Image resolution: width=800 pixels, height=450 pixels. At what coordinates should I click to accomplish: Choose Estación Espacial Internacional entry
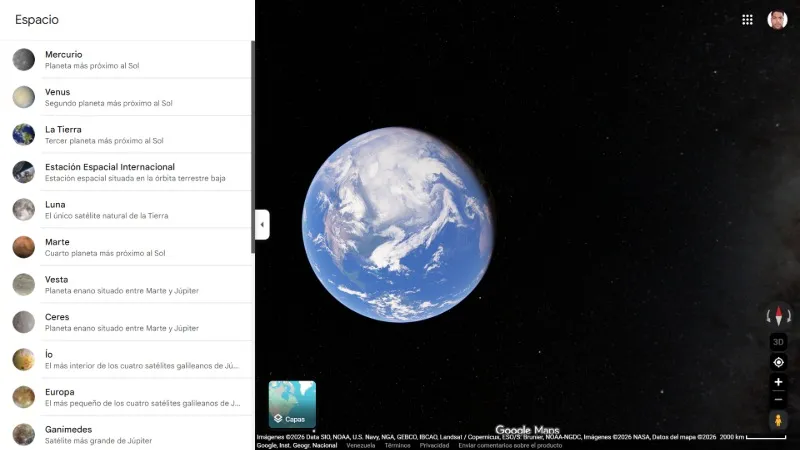(126, 172)
